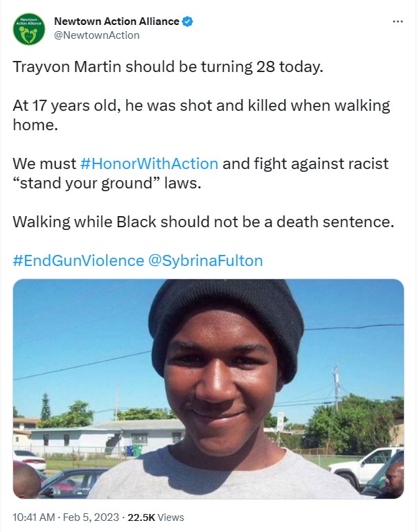Click the text 'stand your ground' laws
Viewport: 417px width, 532px height.
pyautogui.click(x=107, y=183)
